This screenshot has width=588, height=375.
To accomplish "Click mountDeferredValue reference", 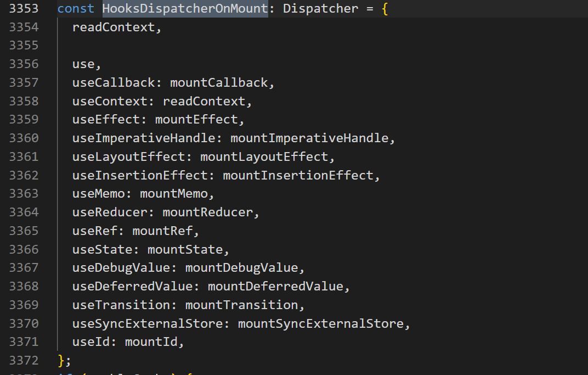I will 275,287.
